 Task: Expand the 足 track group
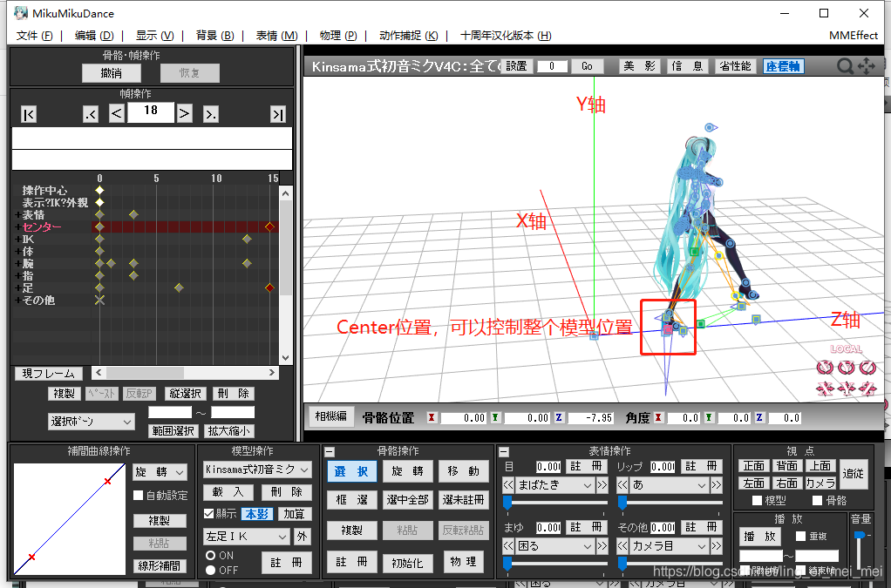click(18, 287)
